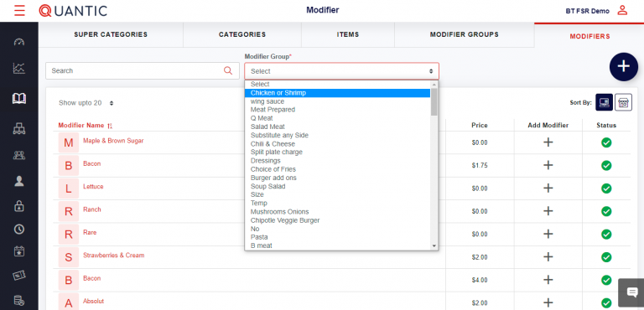644x310 pixels.
Task: Open the Absolut modifier link
Action: [94, 301]
